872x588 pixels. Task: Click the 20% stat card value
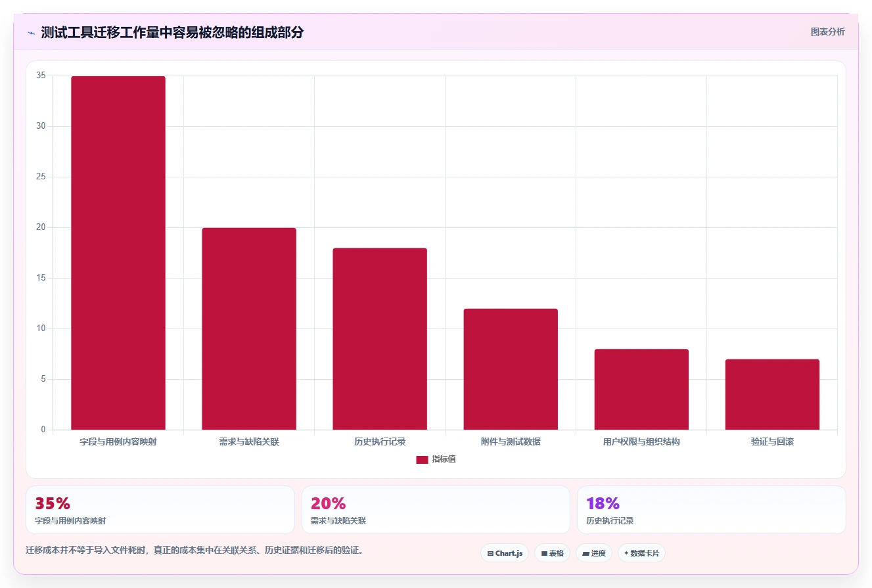(x=329, y=504)
